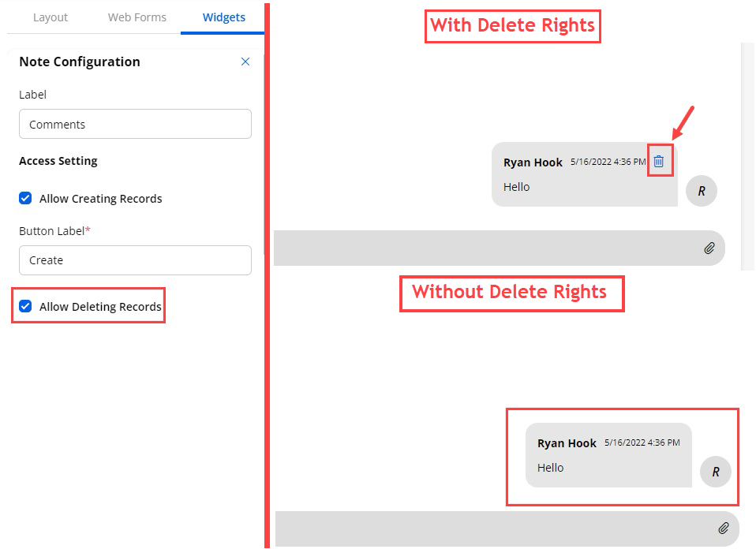Viewport: 756px width, 549px height.
Task: Click Ryan Hook's name in the With Delete Rights comment
Action: 533,162
